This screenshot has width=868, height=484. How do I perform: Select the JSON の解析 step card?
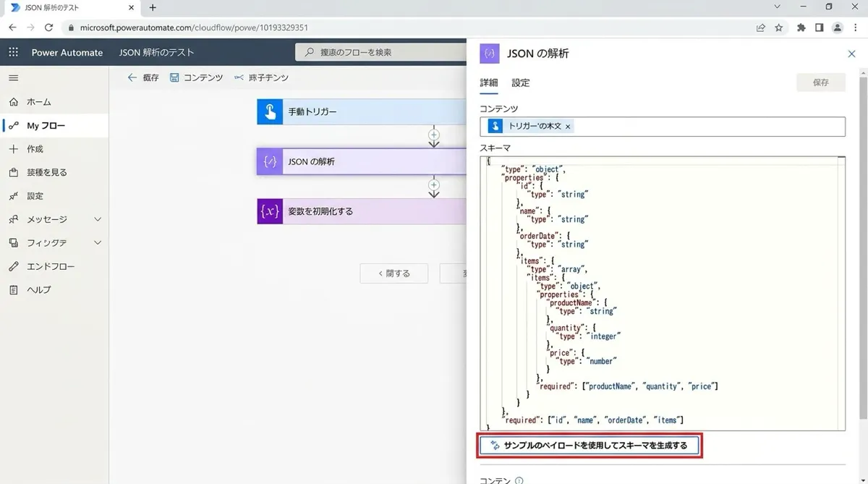[362, 162]
